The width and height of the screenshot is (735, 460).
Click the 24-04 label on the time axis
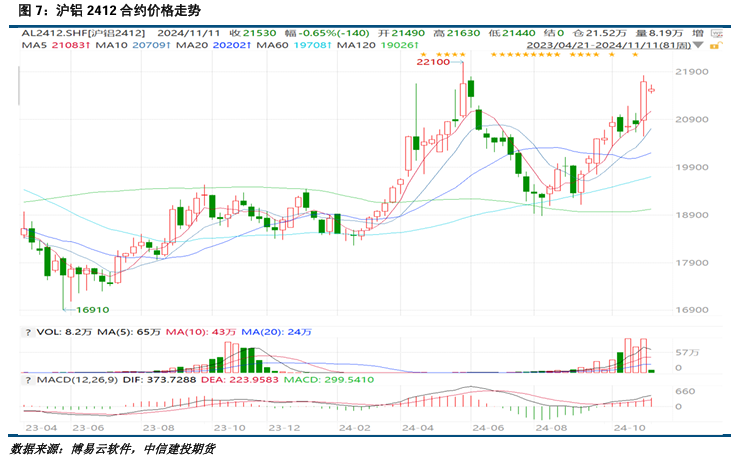tap(421, 427)
